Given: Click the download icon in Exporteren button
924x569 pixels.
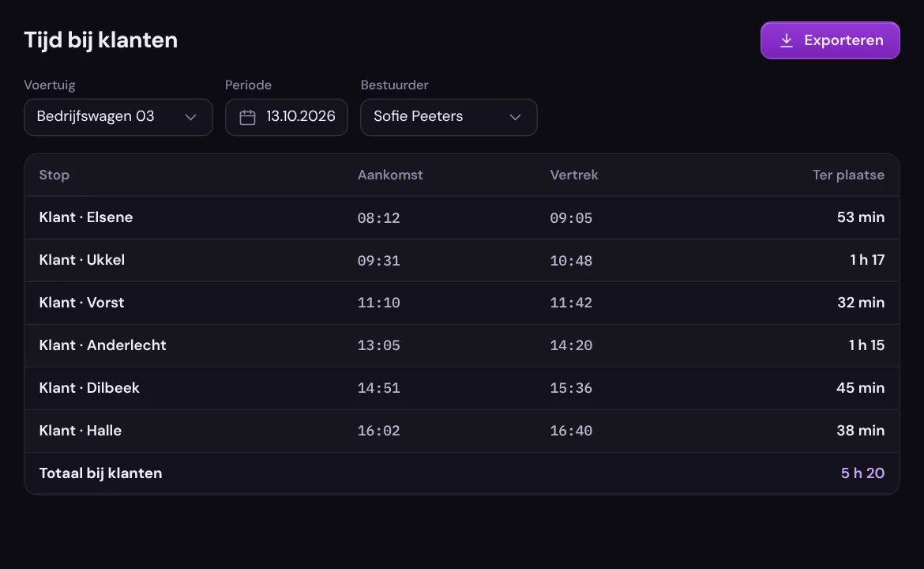Looking at the screenshot, I should (x=786, y=40).
